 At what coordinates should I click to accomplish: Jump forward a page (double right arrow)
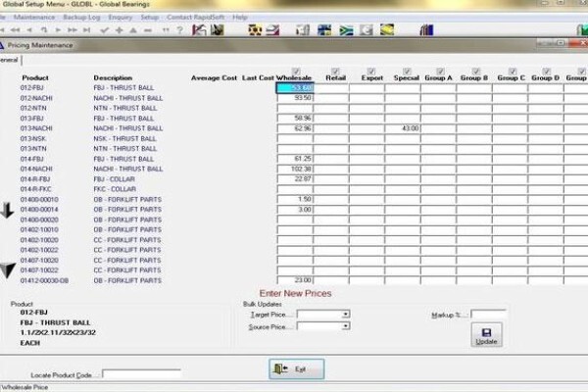[73, 30]
